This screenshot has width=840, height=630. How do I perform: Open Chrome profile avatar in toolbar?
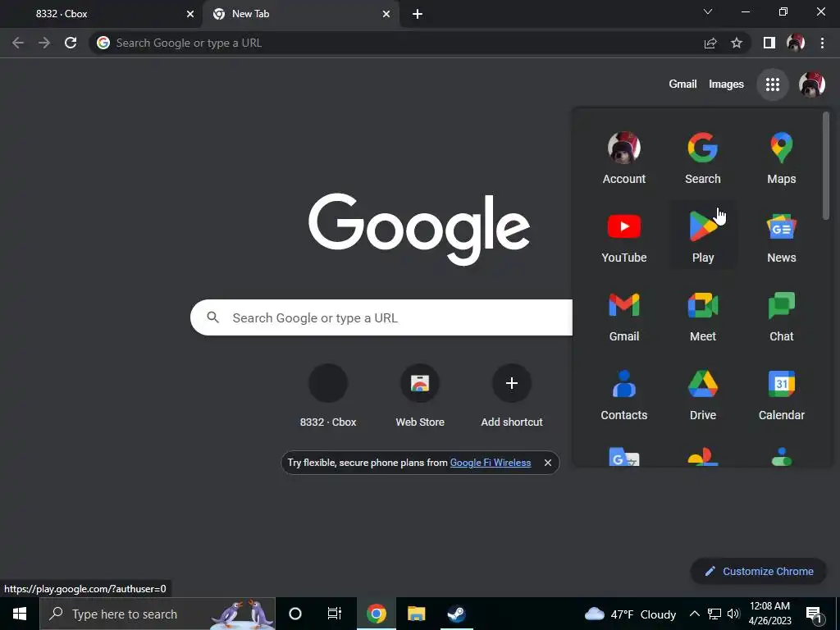coord(796,43)
